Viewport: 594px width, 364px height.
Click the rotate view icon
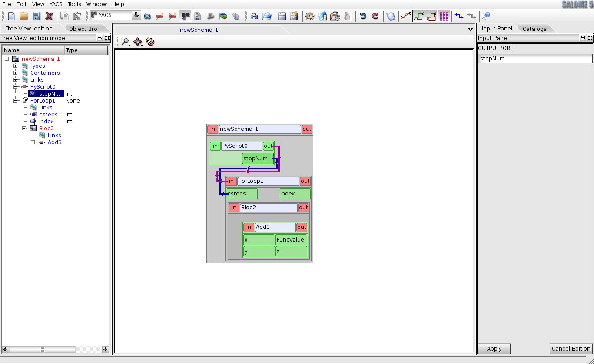pyautogui.click(x=150, y=42)
